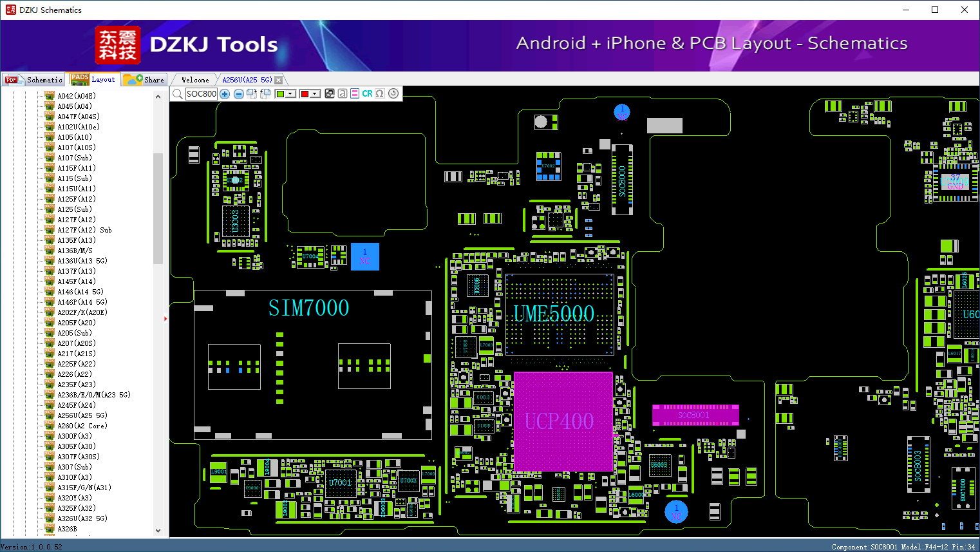This screenshot has width=980, height=552.
Task: Click the green color swatch
Action: 280,94
